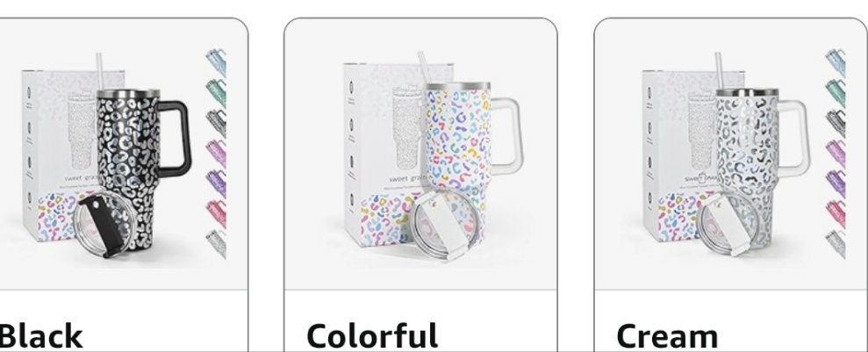Viewport: 868px width, 352px height.
Task: Select the gray mini tumbler in the Black card strip
Action: point(216,123)
